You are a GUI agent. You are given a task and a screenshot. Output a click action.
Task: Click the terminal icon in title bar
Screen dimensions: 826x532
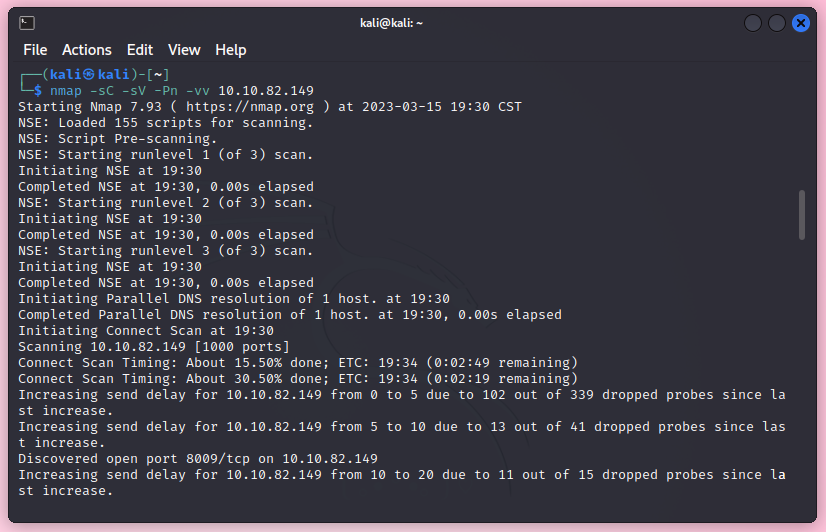(28, 23)
